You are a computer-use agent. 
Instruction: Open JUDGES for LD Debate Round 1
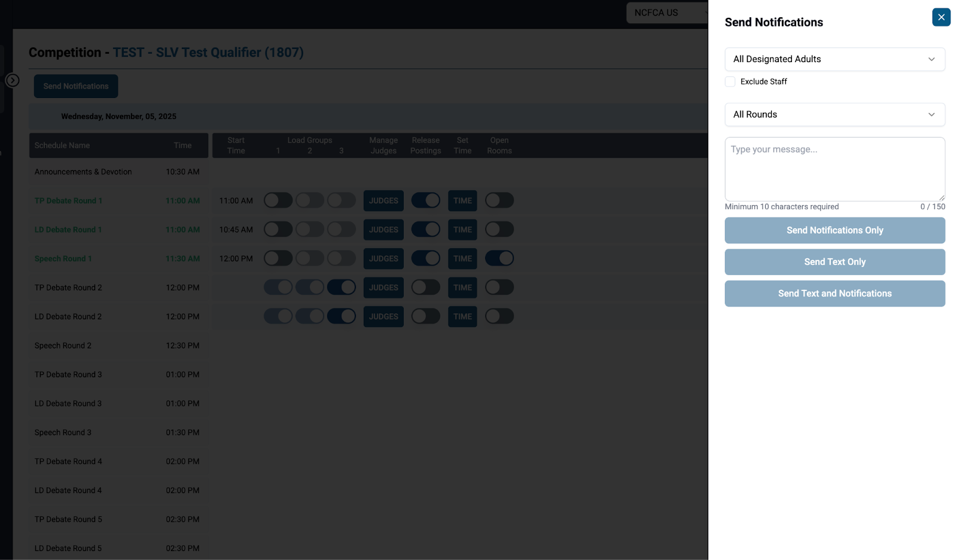[x=383, y=230]
